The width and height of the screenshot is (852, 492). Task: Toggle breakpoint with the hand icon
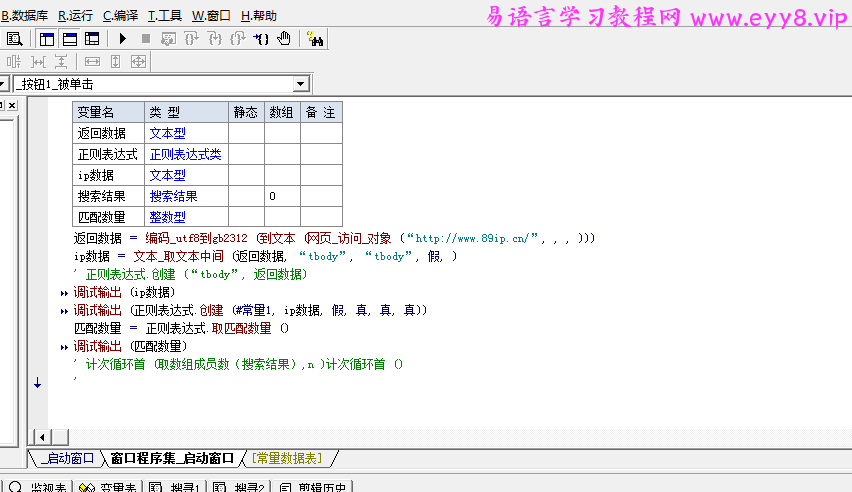(x=284, y=39)
